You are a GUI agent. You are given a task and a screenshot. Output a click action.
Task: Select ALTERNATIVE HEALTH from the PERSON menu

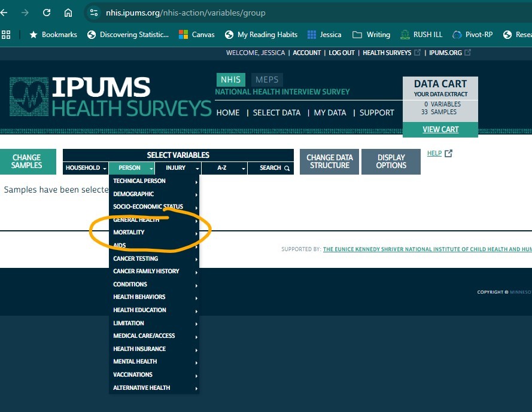[x=154, y=388]
